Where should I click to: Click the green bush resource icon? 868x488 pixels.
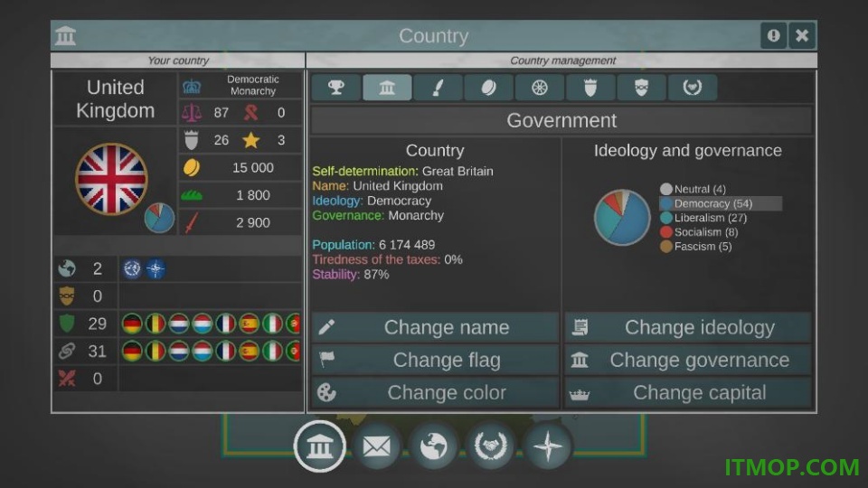tap(192, 195)
